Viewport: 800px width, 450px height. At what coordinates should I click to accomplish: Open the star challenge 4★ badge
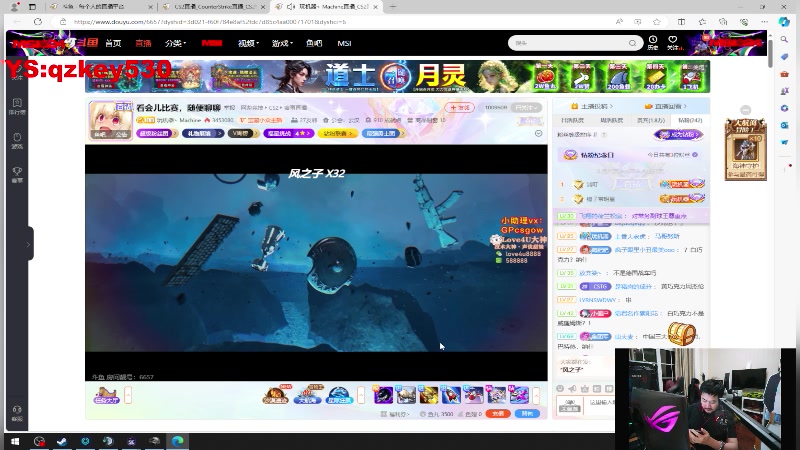pyautogui.click(x=288, y=133)
